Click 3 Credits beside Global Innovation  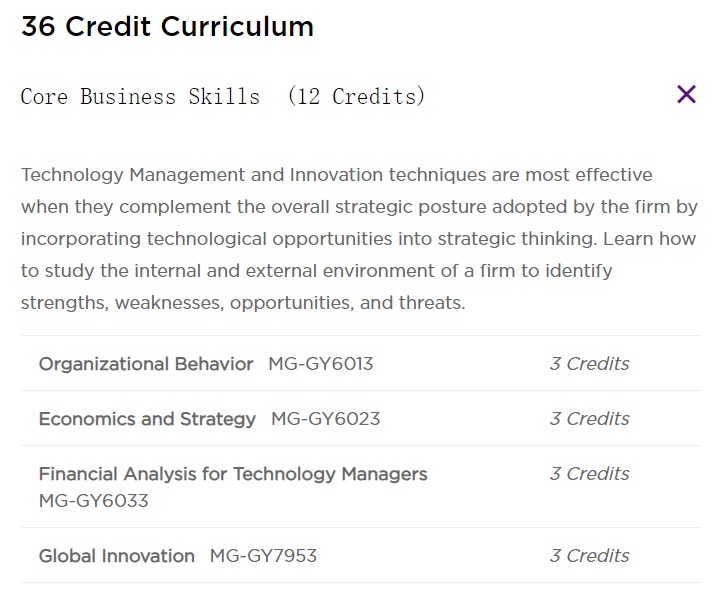point(589,556)
